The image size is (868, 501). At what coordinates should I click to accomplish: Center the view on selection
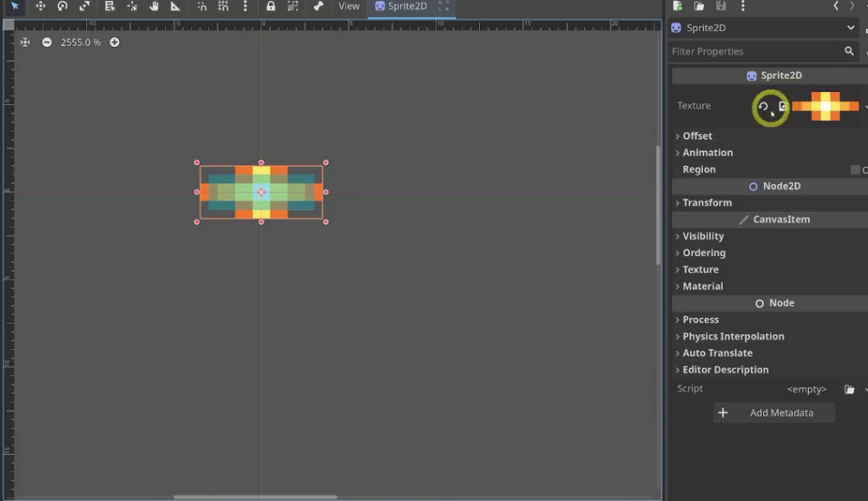click(x=25, y=42)
